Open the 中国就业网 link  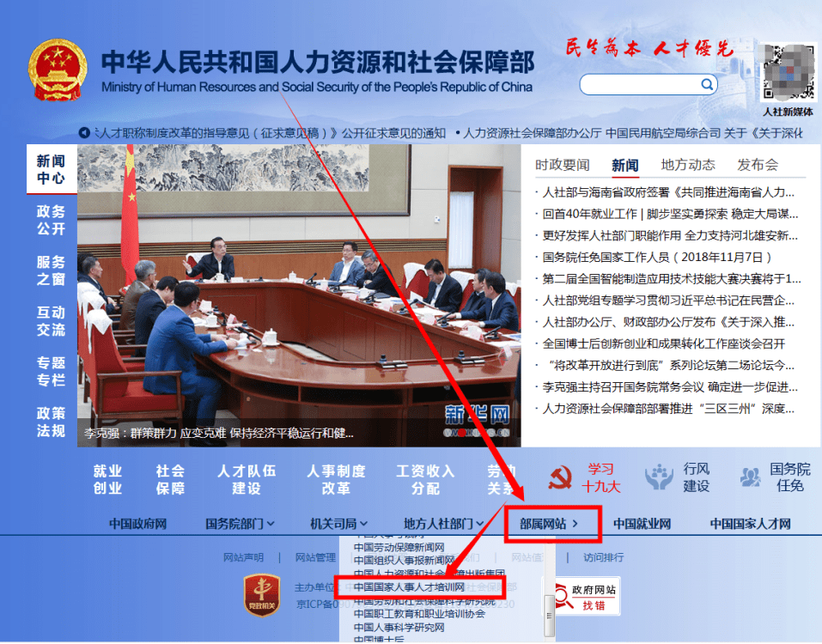point(642,524)
